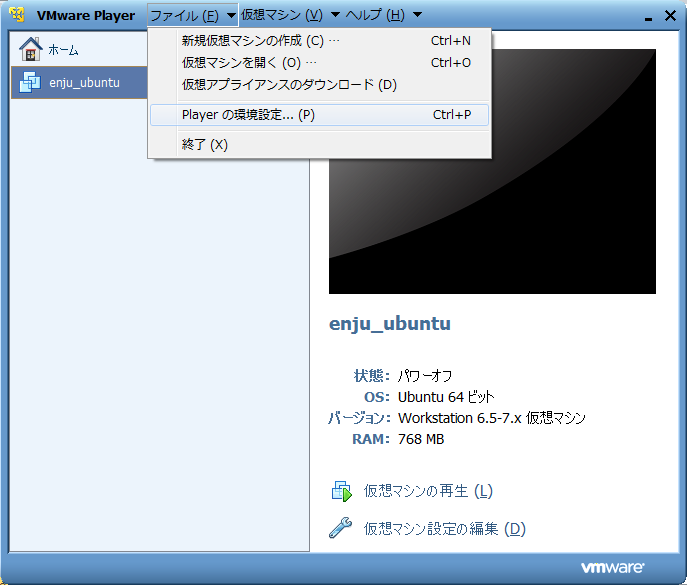
Task: Click the Ubuntu 64 ビット OS value
Action: [x=446, y=397]
